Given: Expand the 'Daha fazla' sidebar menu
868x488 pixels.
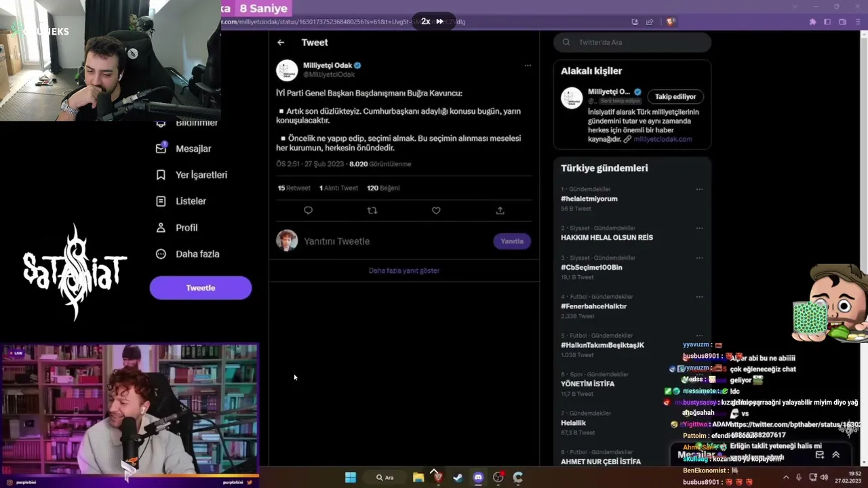Looking at the screenshot, I should (188, 254).
